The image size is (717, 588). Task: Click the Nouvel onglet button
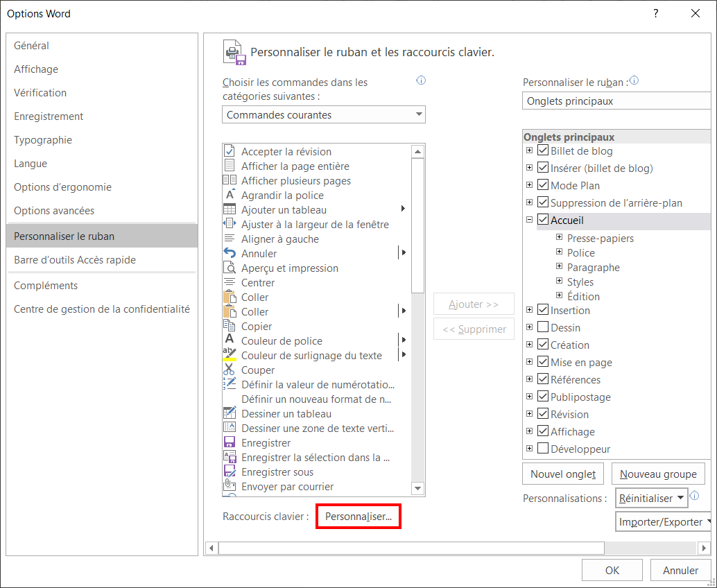563,474
